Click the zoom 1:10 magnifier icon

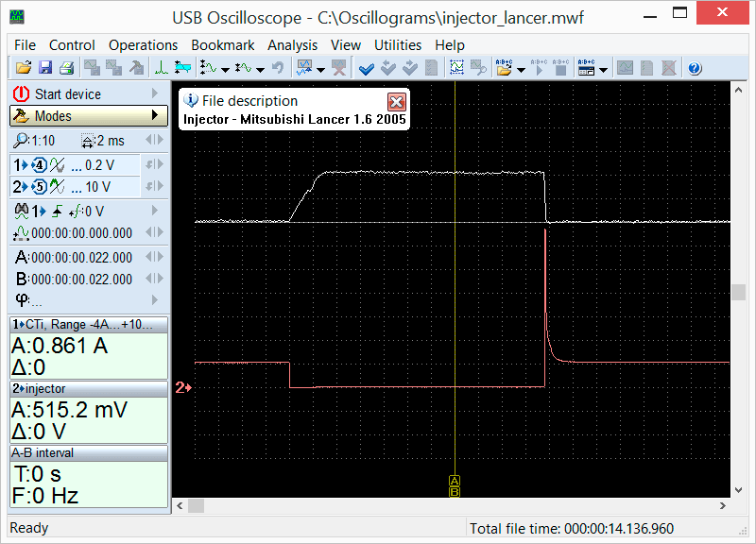(x=22, y=141)
